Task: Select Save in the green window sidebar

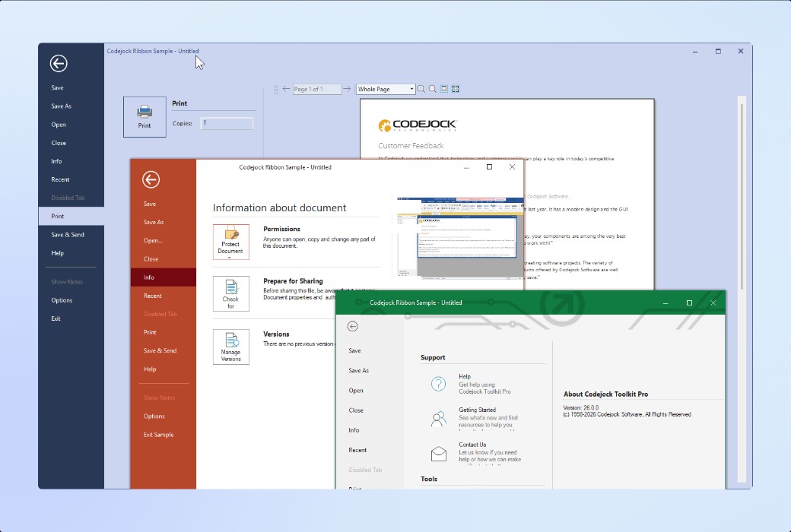Action: pos(371,350)
